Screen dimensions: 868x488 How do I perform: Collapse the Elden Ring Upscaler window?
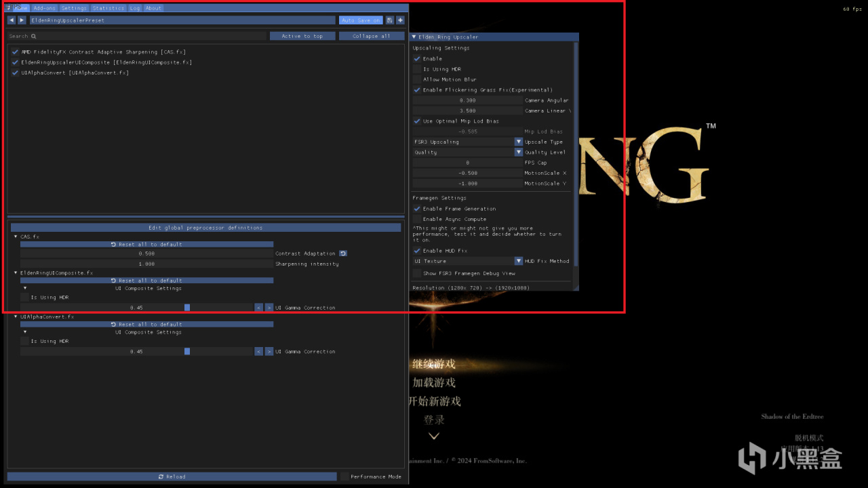coord(414,37)
